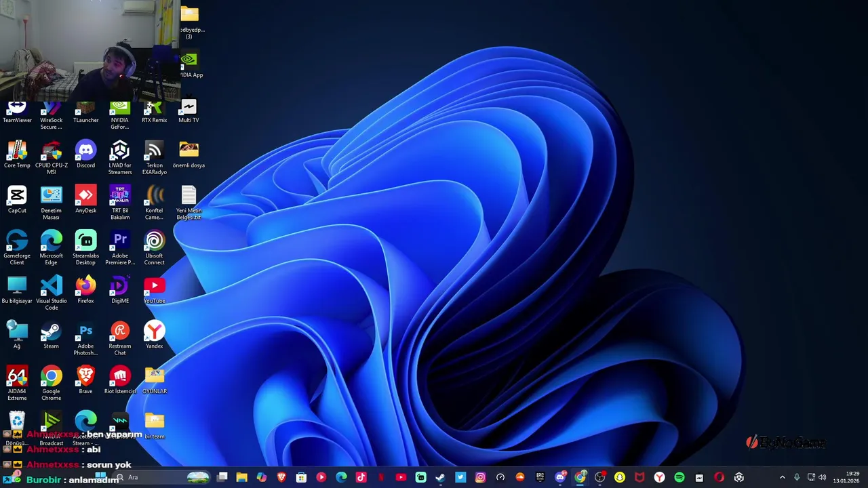Open Netflix from the taskbar
The width and height of the screenshot is (868, 488).
(381, 477)
